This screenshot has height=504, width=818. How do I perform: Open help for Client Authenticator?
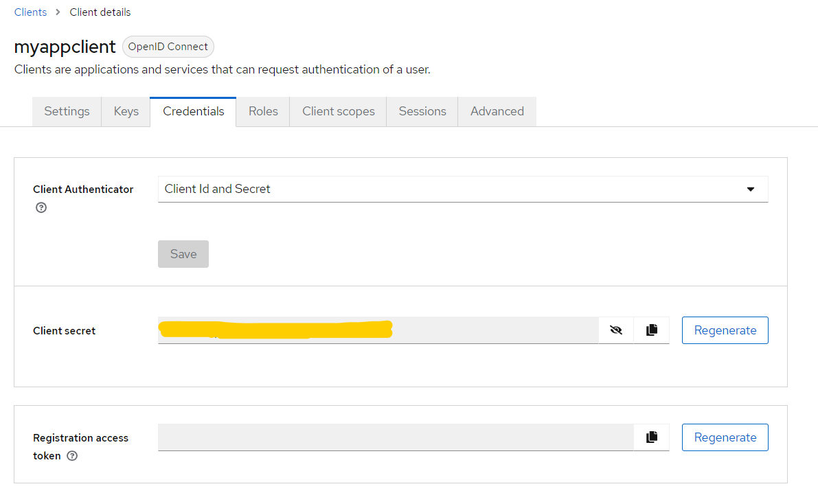pos(41,207)
